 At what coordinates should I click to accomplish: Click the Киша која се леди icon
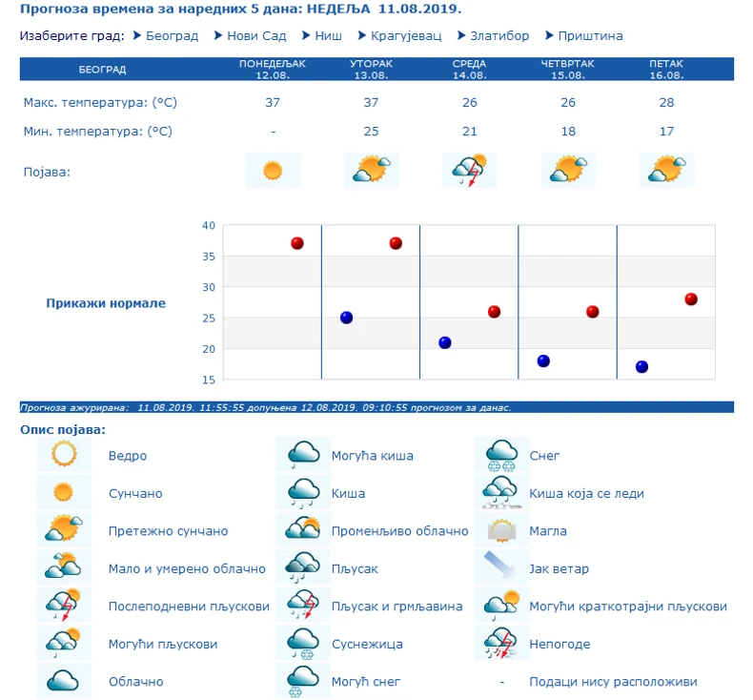pos(501,492)
